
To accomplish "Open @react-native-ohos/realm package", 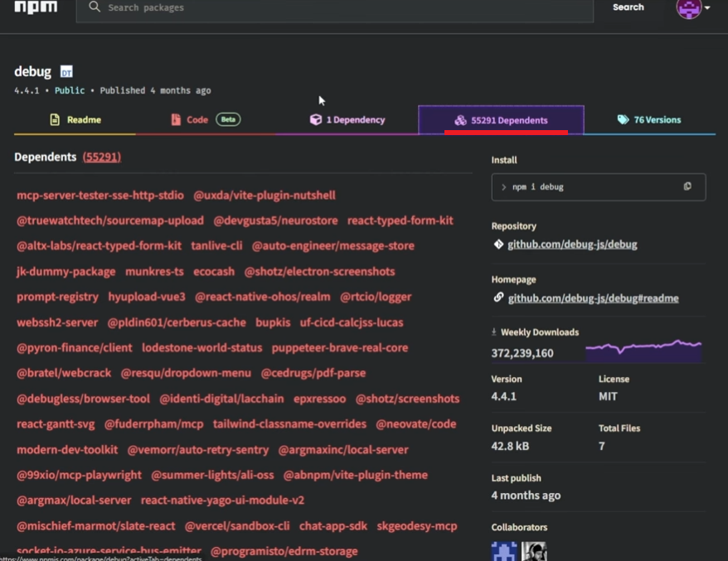I will [262, 297].
